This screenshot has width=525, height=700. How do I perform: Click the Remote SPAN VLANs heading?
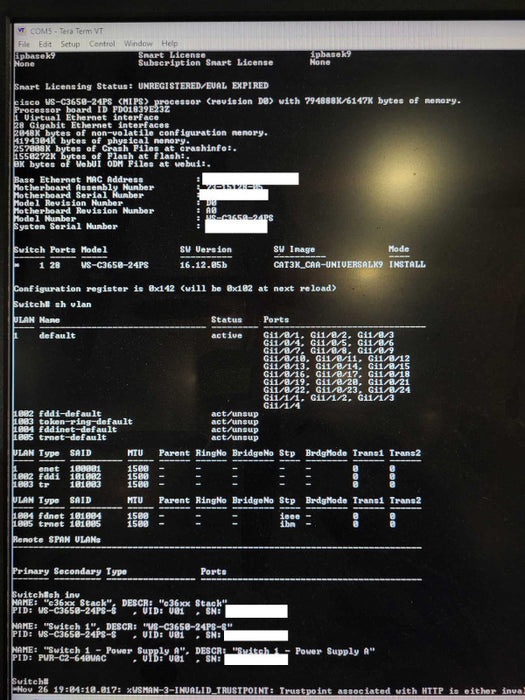pyautogui.click(x=57, y=540)
